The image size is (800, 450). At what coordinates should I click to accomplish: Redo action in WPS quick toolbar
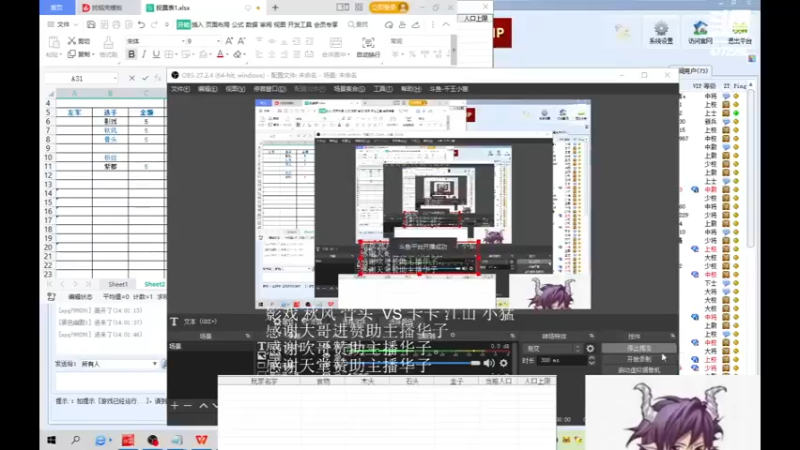[x=154, y=24]
